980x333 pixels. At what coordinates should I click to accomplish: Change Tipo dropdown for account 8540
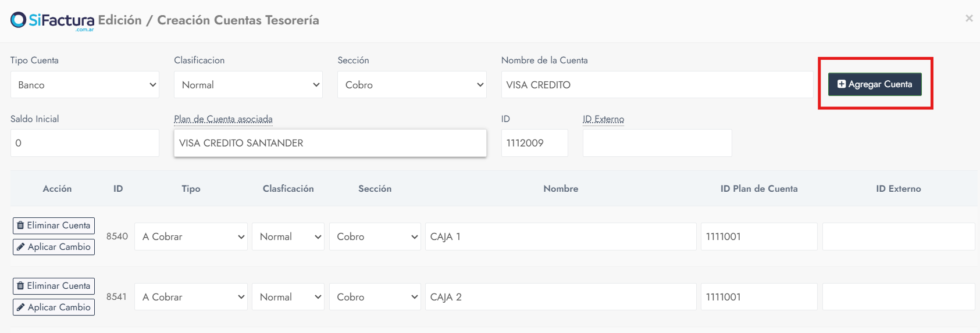click(x=191, y=237)
